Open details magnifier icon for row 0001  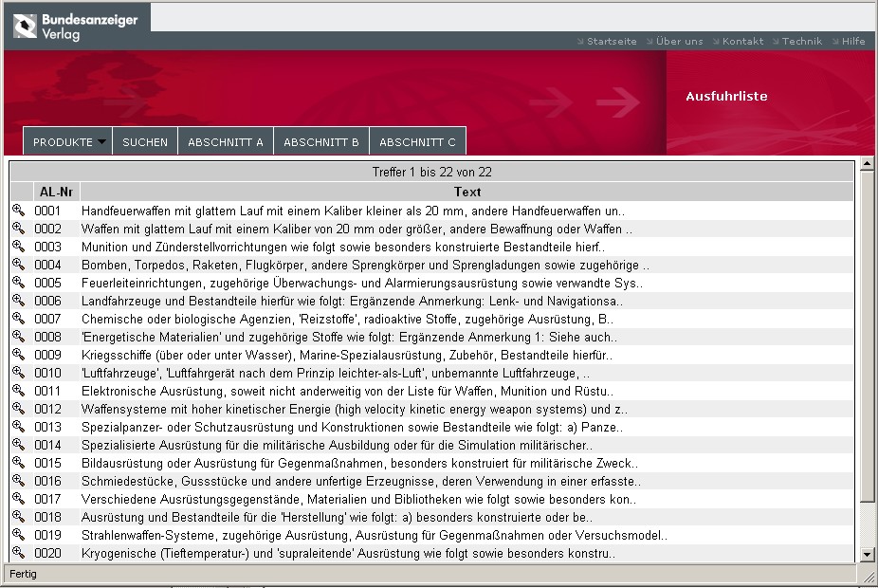18,211
